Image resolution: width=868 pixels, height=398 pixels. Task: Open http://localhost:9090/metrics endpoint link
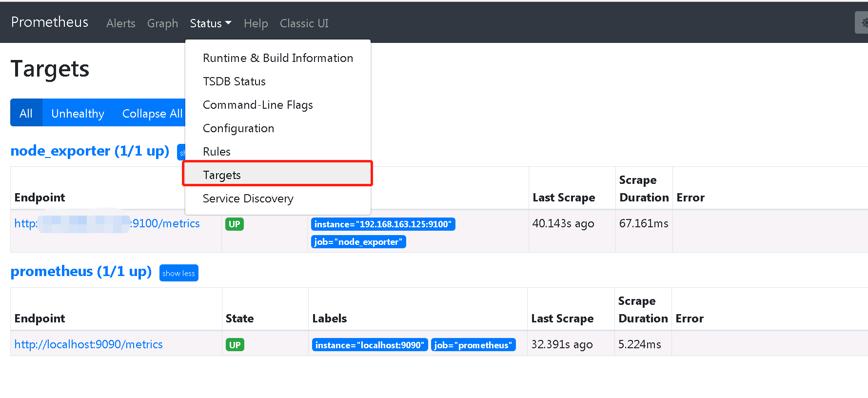coord(89,344)
